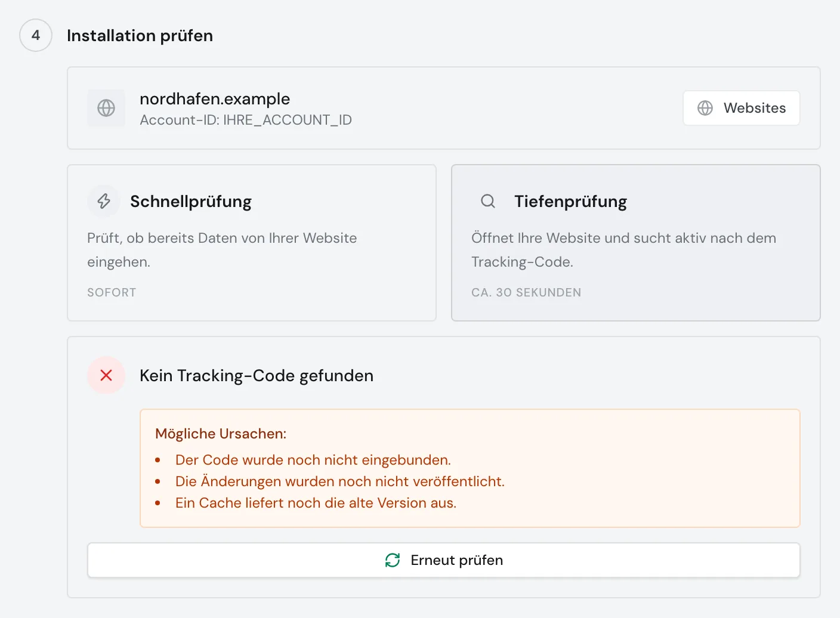Select the Tiefenprüfung card
This screenshot has width=840, height=618.
(636, 243)
